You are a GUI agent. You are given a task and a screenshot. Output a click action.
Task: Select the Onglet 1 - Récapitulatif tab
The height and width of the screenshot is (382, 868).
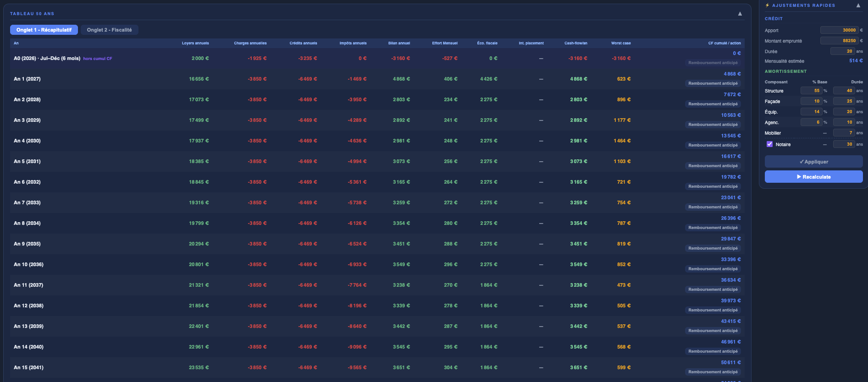(44, 30)
